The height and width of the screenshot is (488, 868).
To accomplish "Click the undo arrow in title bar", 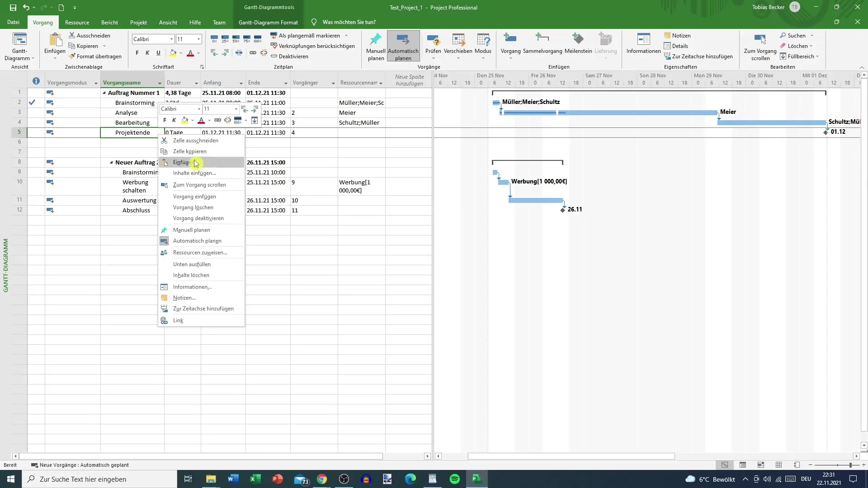I will [x=26, y=7].
